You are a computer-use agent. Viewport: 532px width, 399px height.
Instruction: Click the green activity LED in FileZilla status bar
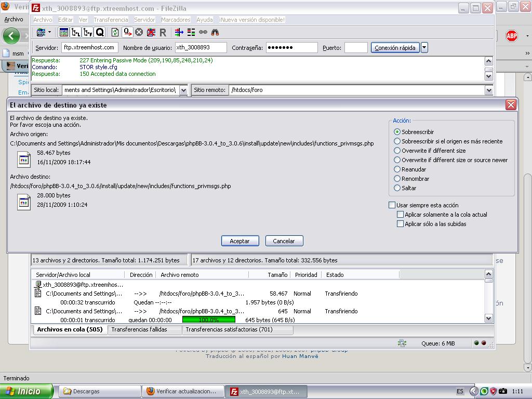pyautogui.click(x=476, y=343)
